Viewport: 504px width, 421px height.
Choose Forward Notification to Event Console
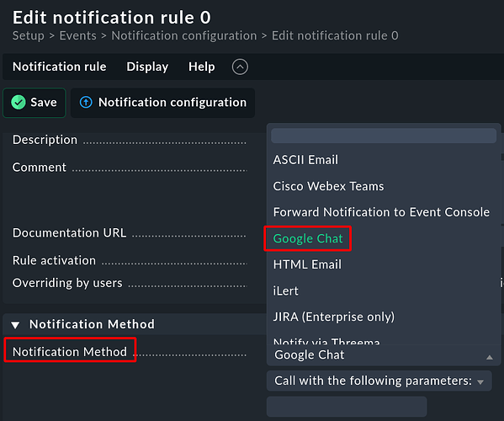click(x=381, y=212)
